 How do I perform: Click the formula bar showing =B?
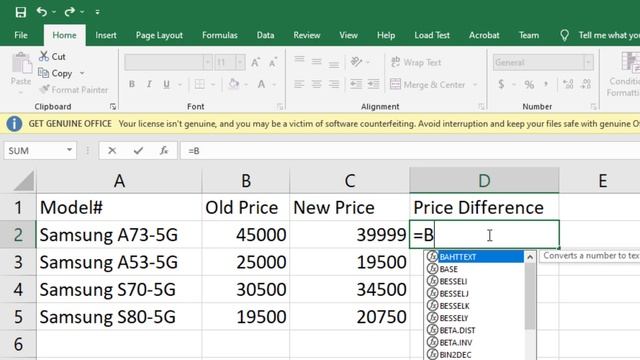[x=410, y=151]
